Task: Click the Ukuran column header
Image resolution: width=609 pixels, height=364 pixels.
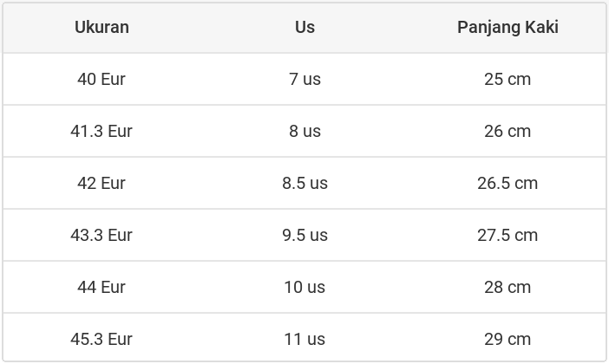Action: pos(101,27)
